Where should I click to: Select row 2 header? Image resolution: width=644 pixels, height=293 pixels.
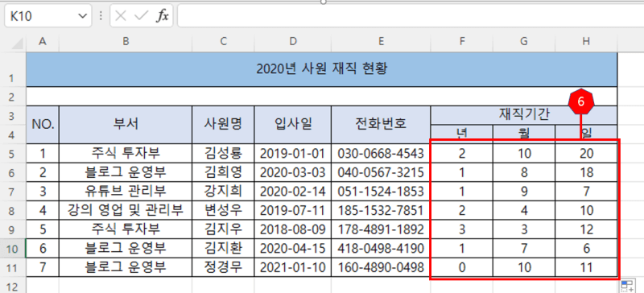[x=13, y=97]
